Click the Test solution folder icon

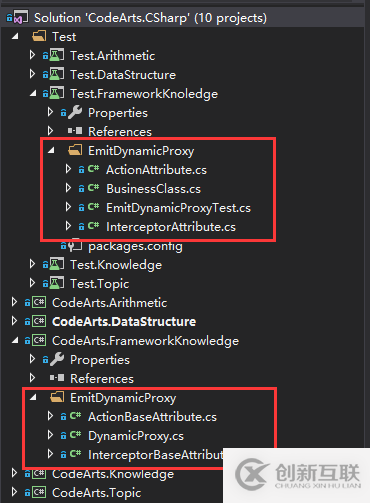click(x=39, y=36)
